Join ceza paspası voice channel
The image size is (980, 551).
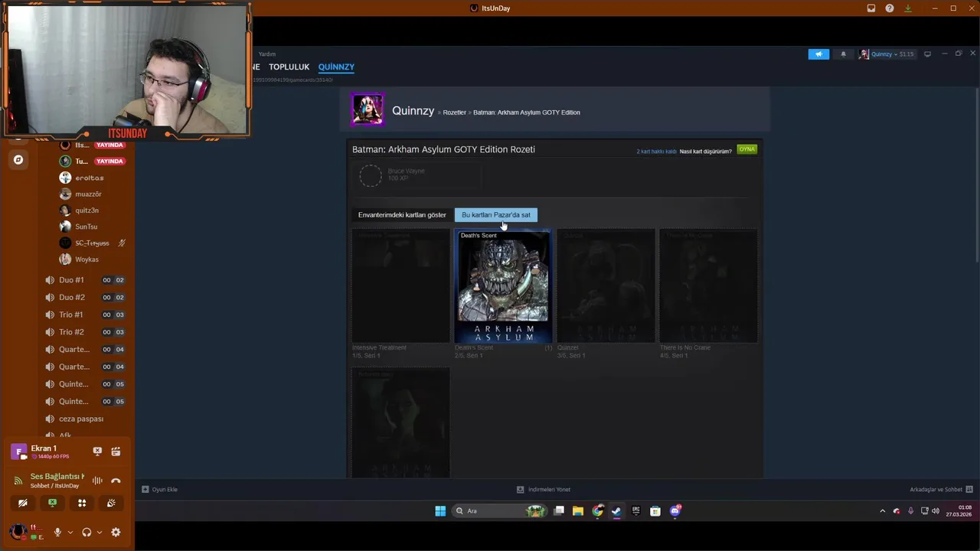point(85,419)
